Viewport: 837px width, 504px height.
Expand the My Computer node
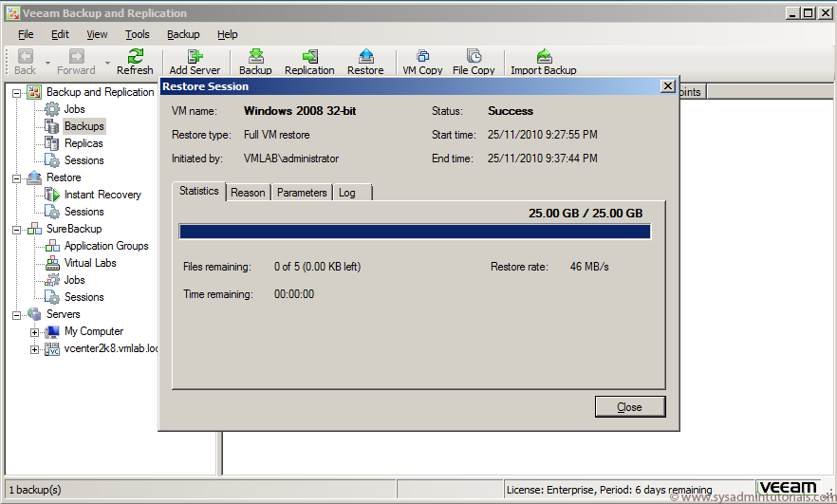(34, 332)
